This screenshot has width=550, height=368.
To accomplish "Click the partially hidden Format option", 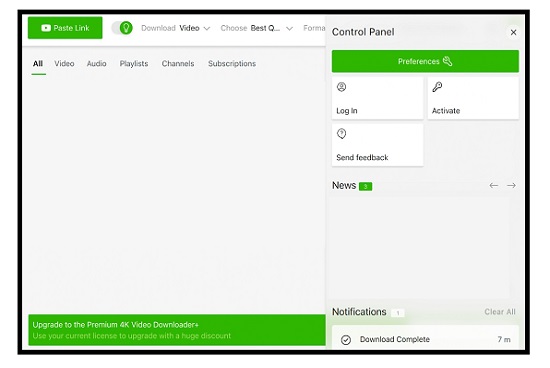I will (314, 28).
